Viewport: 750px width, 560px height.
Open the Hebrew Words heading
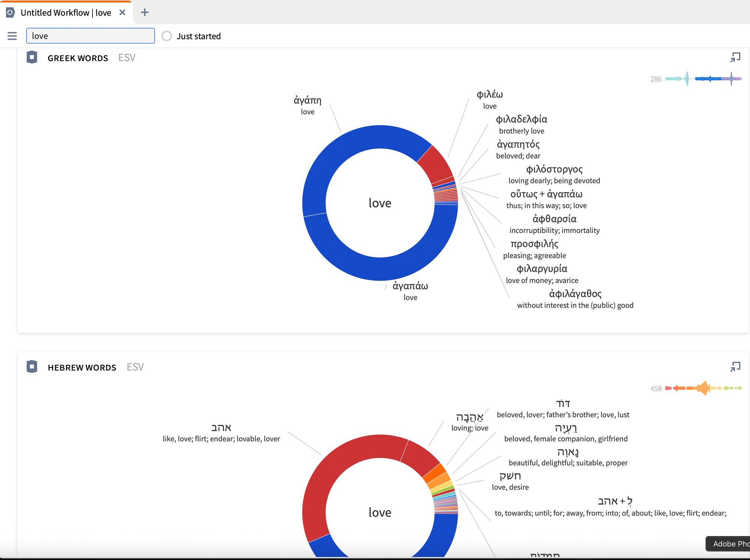point(82,367)
